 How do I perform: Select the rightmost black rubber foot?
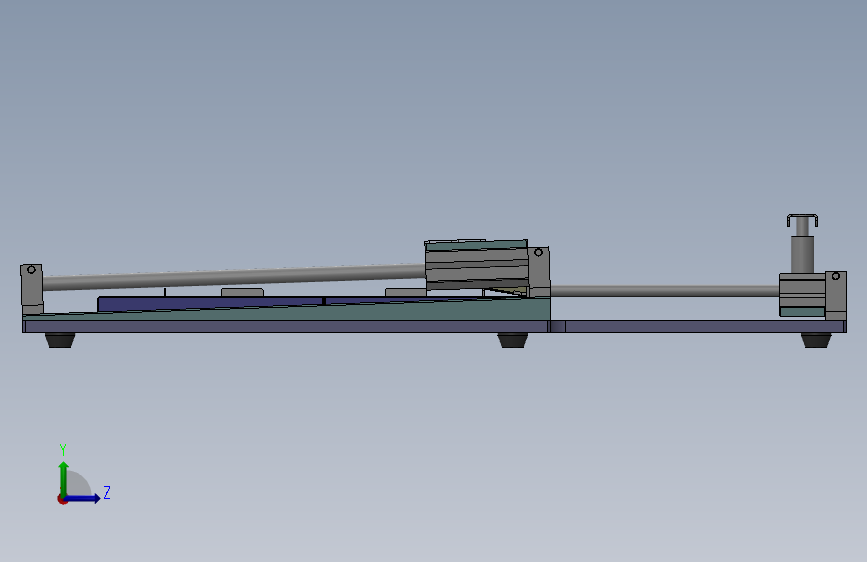[x=816, y=340]
